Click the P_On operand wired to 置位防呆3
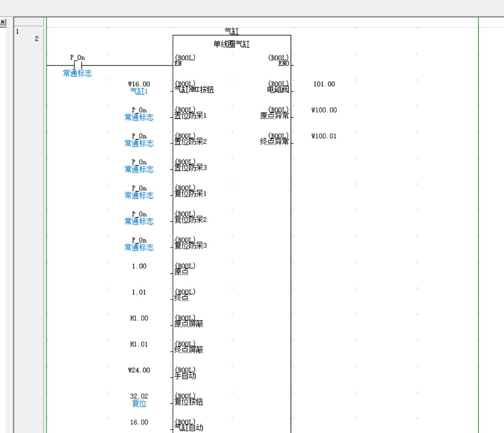Screen dimensions: 504x433 pyautogui.click(x=139, y=165)
